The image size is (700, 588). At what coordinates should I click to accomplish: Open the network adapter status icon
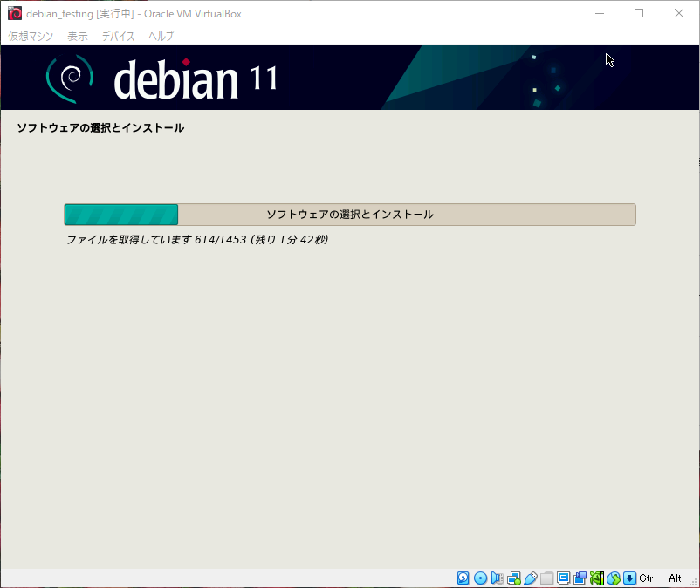pyautogui.click(x=514, y=578)
